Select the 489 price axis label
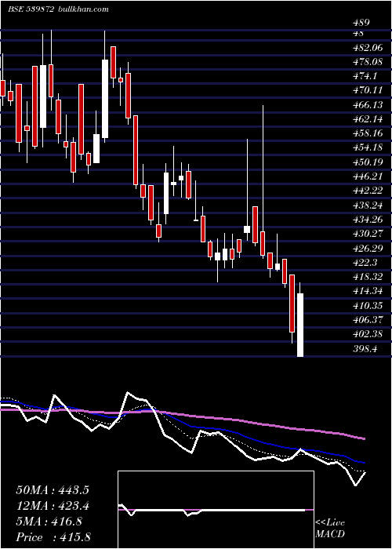The height and width of the screenshot is (549, 392). (x=361, y=23)
